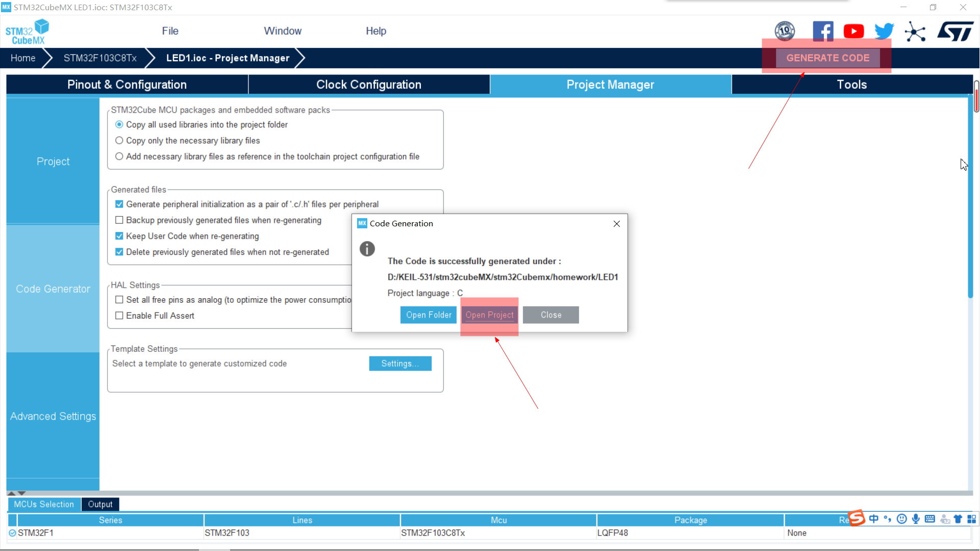
Task: Click Close button in Code Generation dialog
Action: click(551, 315)
